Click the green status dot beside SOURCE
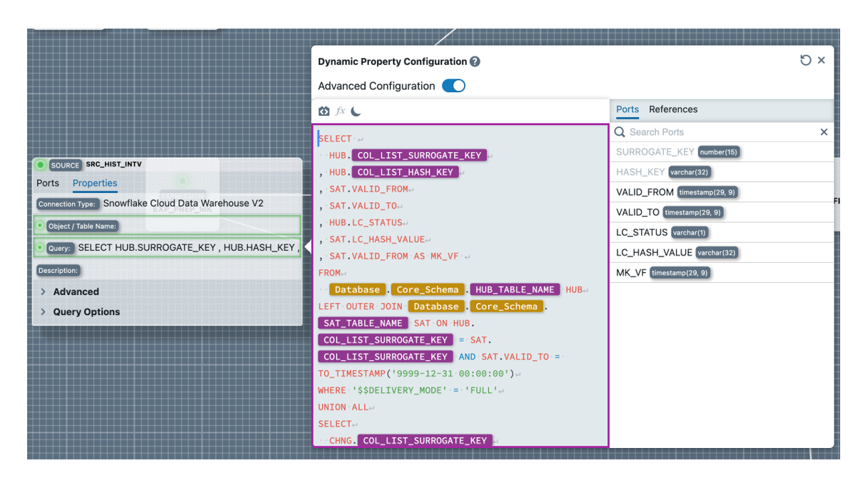This screenshot has height=488, width=868. point(41,165)
